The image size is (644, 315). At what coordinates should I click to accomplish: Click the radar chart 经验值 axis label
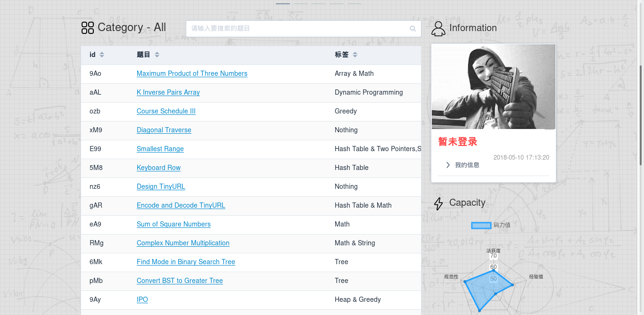coord(536,277)
